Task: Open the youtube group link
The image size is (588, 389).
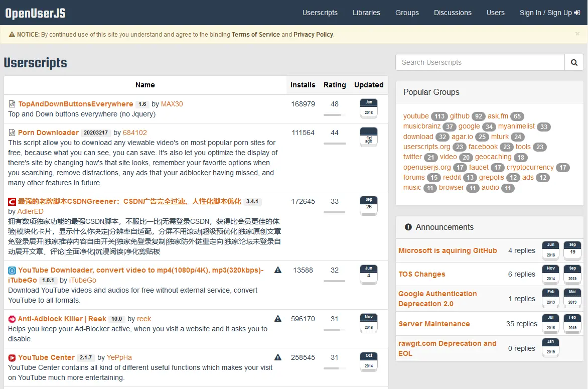Action: tap(416, 116)
